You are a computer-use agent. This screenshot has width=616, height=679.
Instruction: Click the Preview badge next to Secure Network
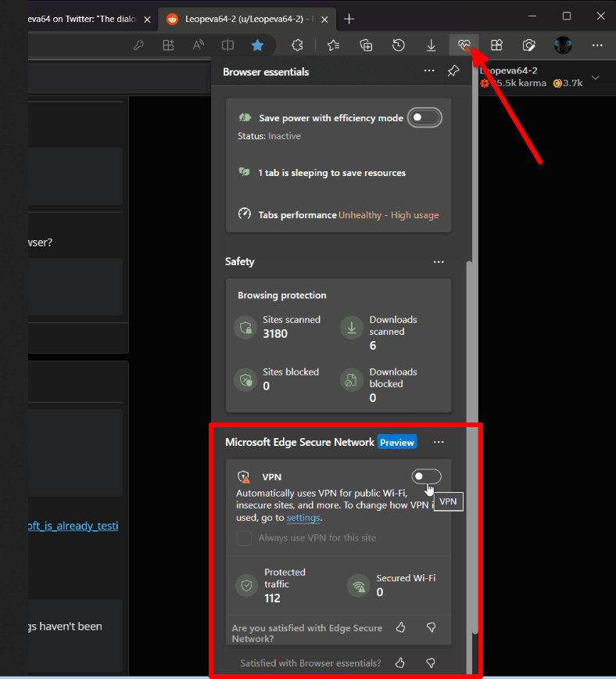point(397,442)
